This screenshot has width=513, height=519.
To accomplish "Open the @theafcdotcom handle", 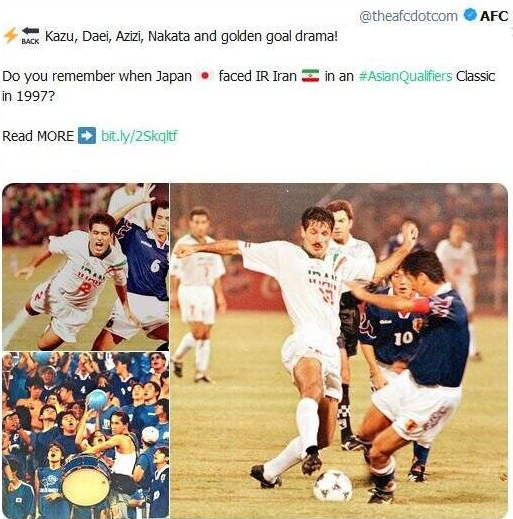I will tap(408, 16).
